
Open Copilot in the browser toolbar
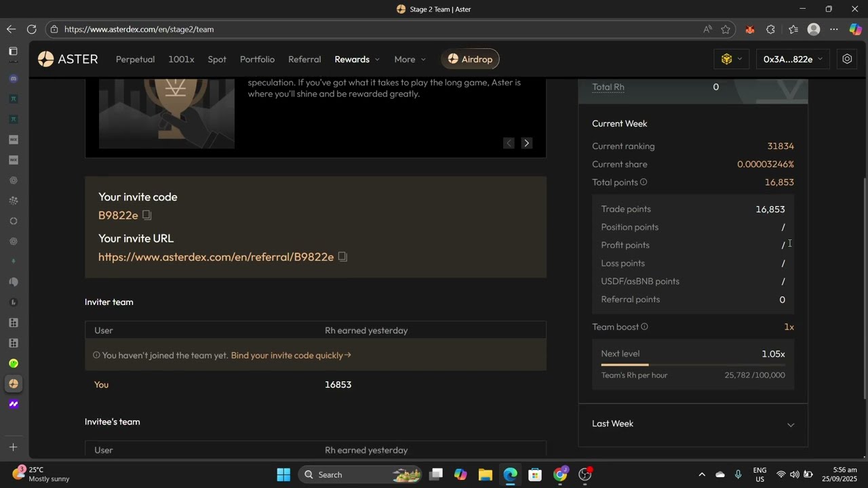click(x=856, y=29)
